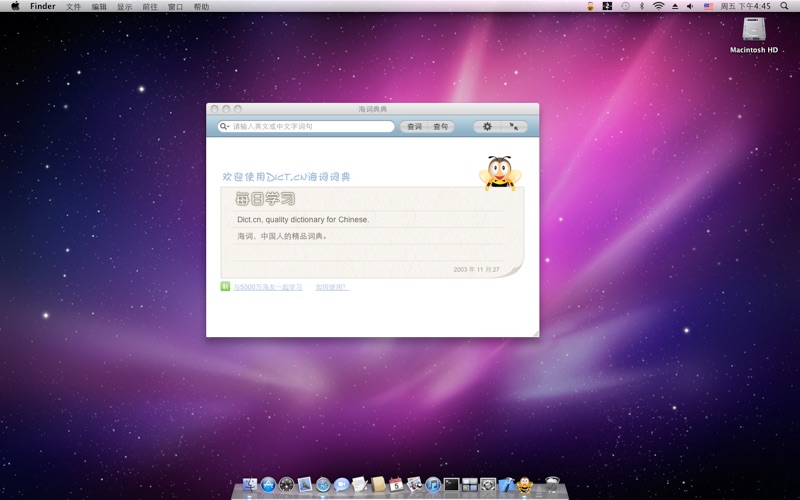Viewport: 800px width, 500px height.
Task: Open Terminal from the Dock
Action: pyautogui.click(x=451, y=485)
